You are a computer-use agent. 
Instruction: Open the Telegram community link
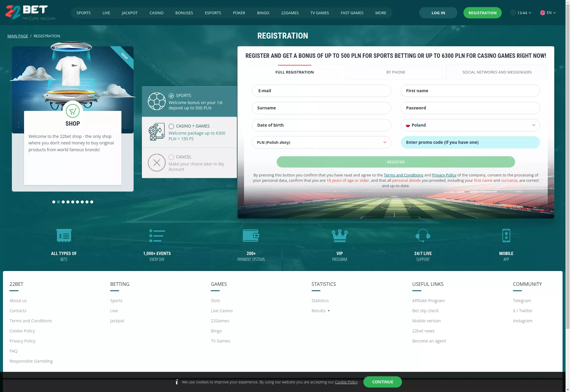522,301
